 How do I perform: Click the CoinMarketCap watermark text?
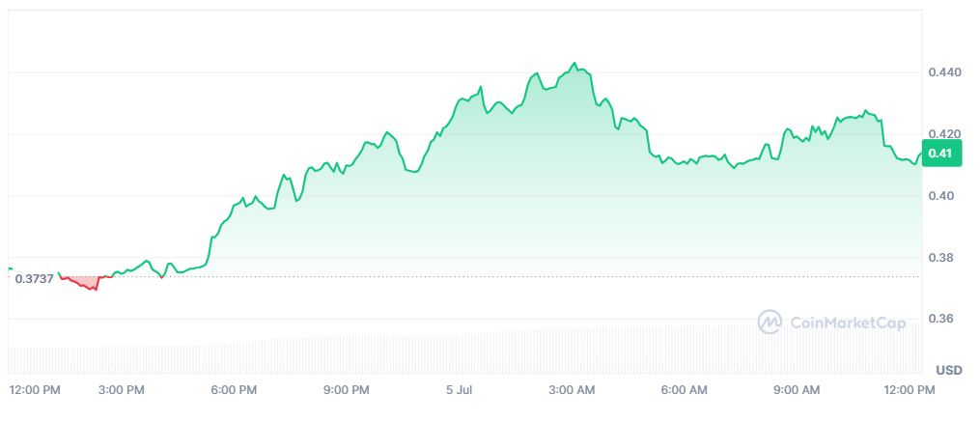coord(848,323)
